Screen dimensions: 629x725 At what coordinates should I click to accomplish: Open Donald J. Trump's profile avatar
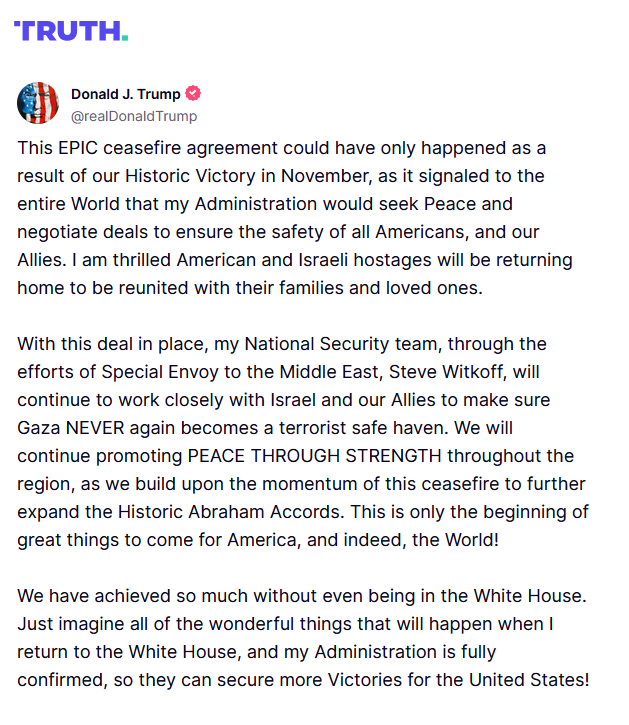tap(38, 103)
